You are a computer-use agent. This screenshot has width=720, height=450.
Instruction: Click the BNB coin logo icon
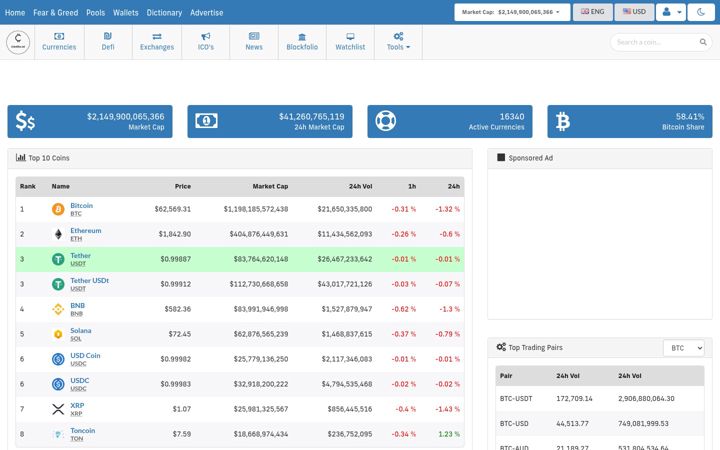[58, 309]
